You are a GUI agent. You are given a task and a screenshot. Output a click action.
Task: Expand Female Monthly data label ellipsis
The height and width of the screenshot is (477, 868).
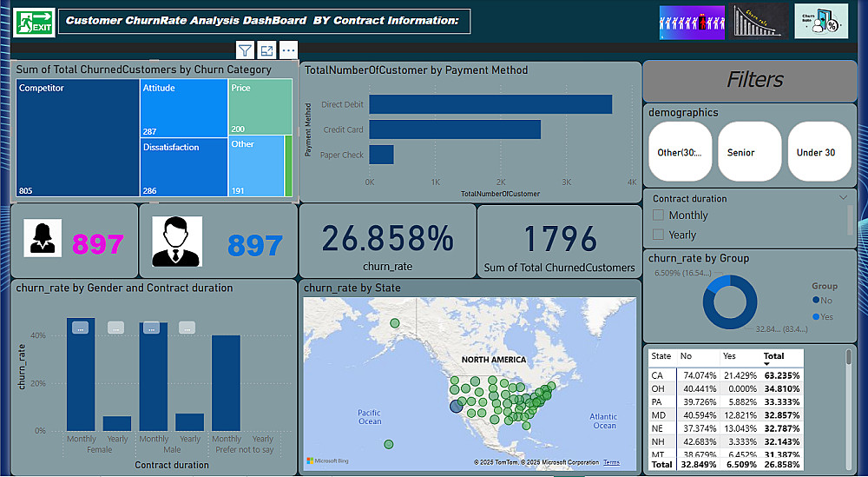click(80, 328)
